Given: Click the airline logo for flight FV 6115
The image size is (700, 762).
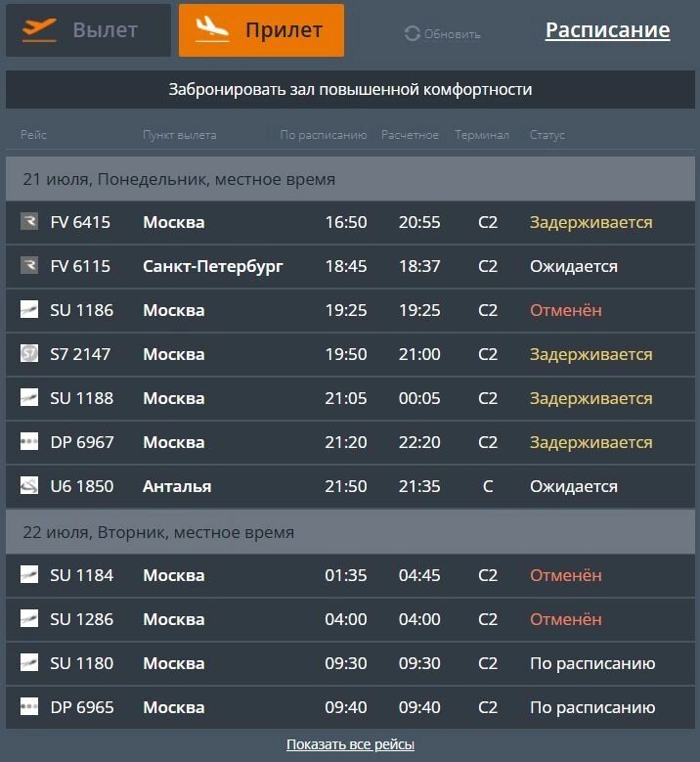Looking at the screenshot, I should click(29, 266).
